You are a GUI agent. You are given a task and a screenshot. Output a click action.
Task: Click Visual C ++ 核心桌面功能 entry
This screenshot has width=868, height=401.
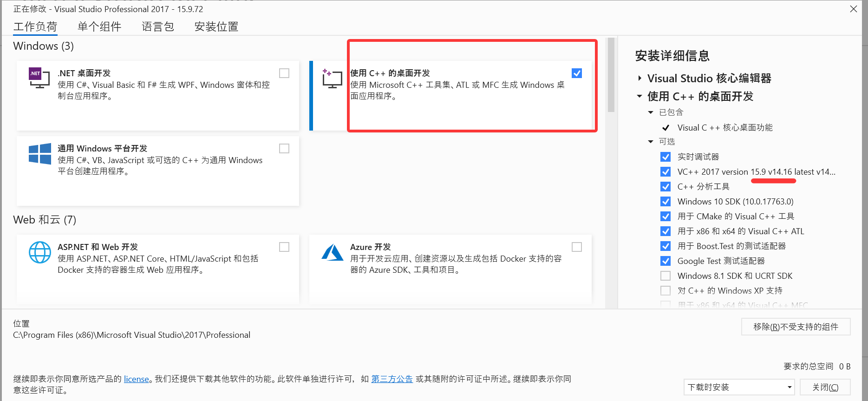click(725, 128)
